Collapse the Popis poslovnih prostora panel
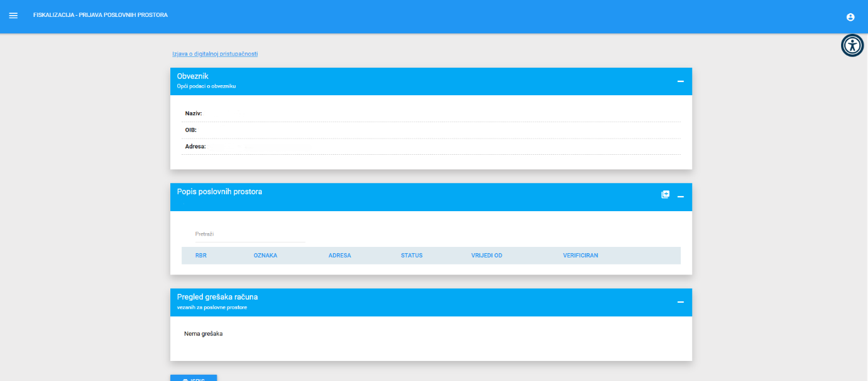Screen dimensions: 868x381 pyautogui.click(x=680, y=197)
